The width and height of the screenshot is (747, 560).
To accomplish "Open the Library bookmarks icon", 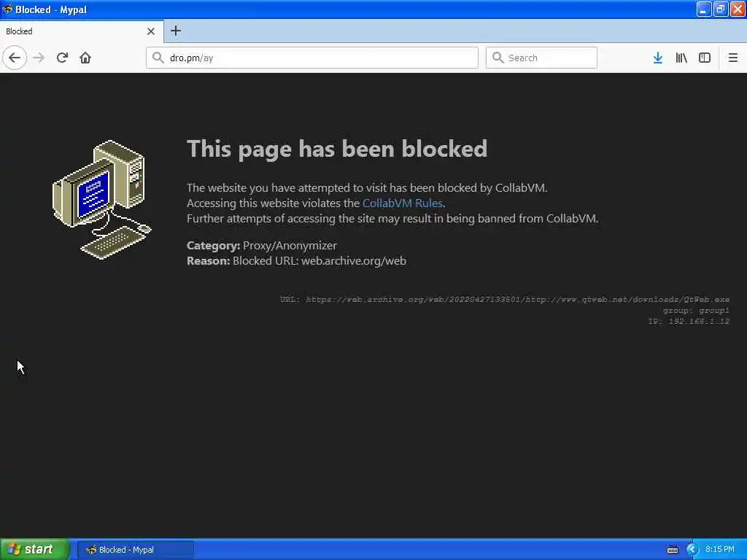I will pos(681,58).
